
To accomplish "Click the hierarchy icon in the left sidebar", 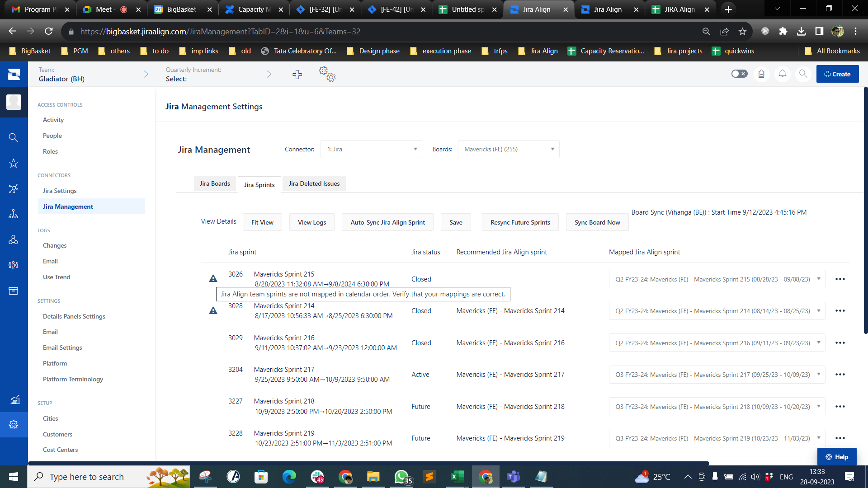I will (14, 214).
